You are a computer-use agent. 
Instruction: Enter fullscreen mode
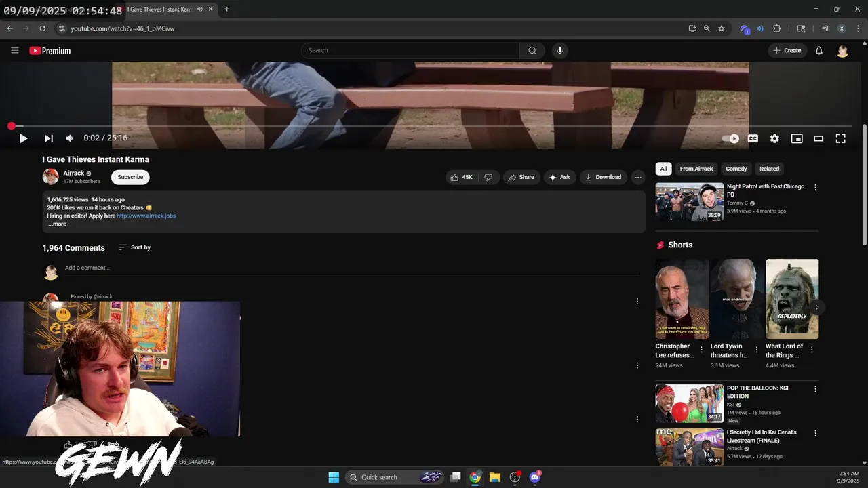click(840, 138)
